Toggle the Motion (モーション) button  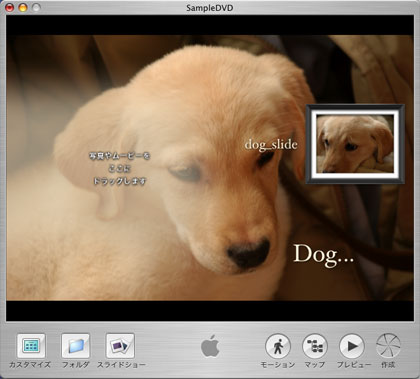click(x=278, y=346)
